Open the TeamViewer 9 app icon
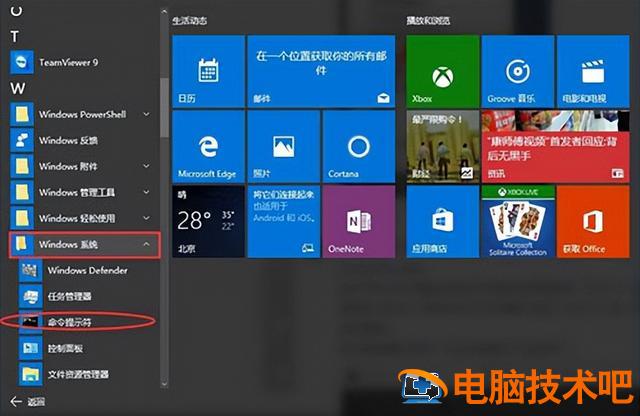 (x=22, y=62)
